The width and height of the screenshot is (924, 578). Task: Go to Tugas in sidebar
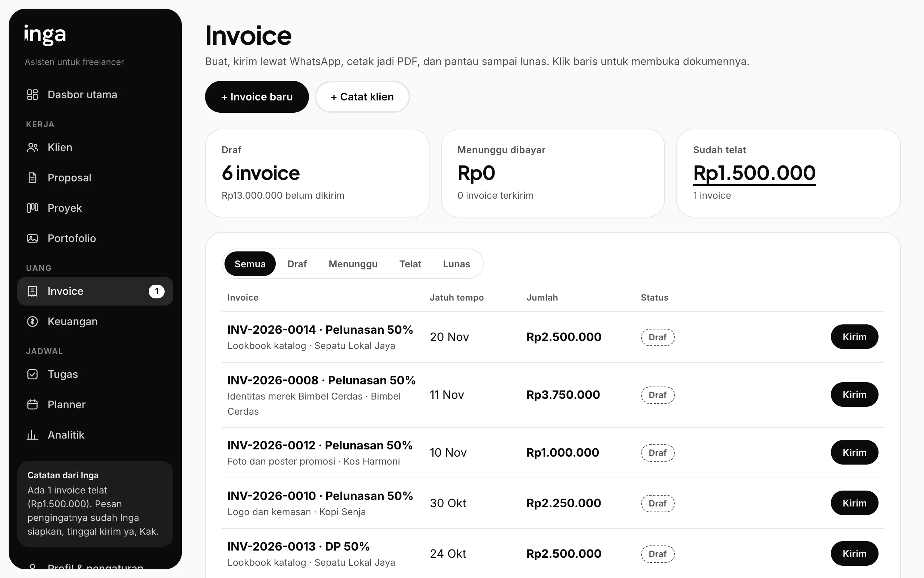[95, 374]
